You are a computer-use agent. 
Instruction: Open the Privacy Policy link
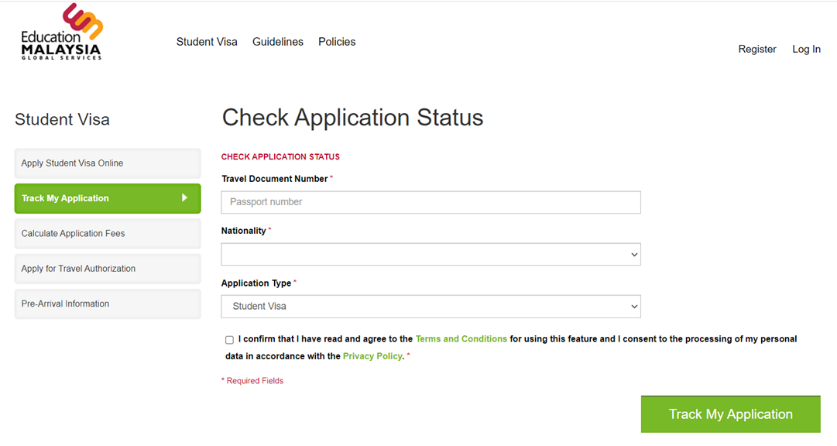click(372, 356)
